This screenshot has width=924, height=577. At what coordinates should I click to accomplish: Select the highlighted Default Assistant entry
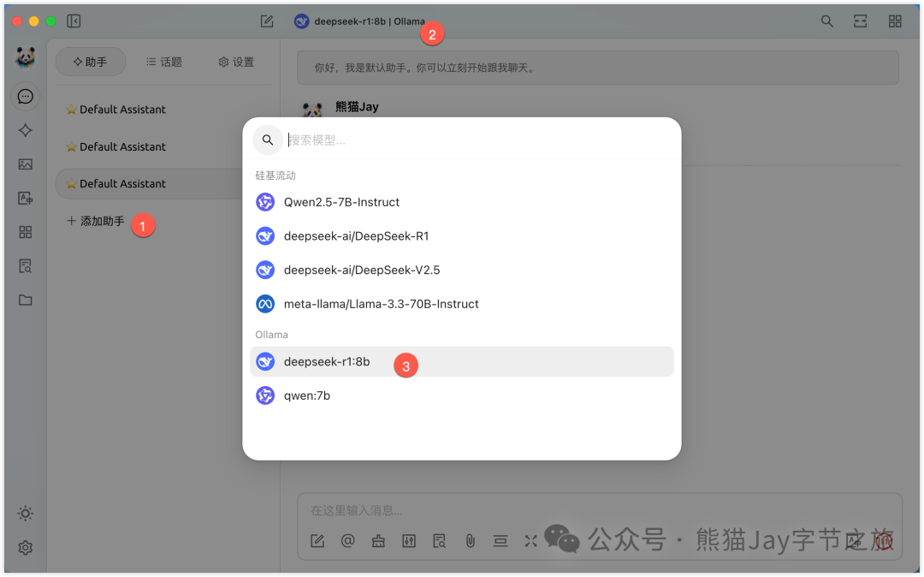point(151,183)
